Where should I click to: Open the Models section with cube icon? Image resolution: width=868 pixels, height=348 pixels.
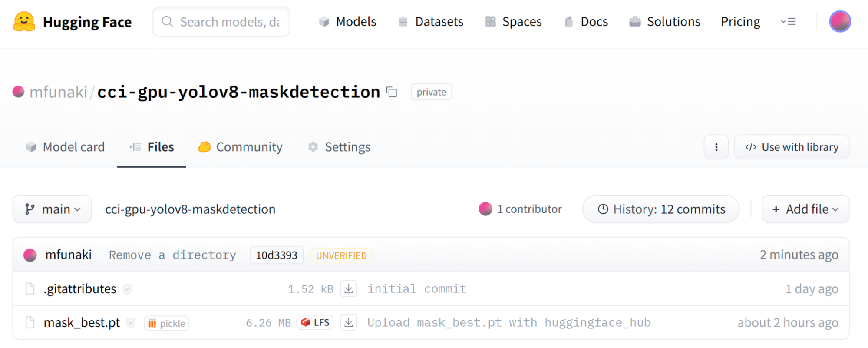347,22
